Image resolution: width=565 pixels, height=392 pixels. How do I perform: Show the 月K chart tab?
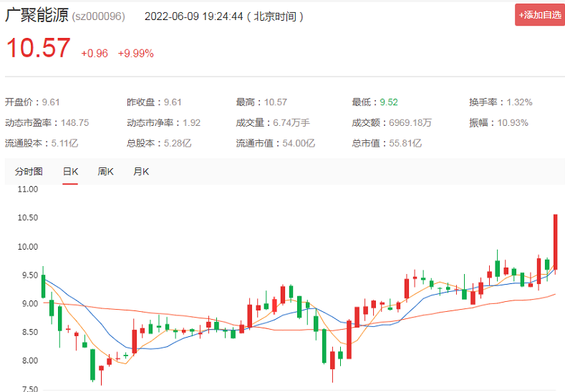coord(141,172)
